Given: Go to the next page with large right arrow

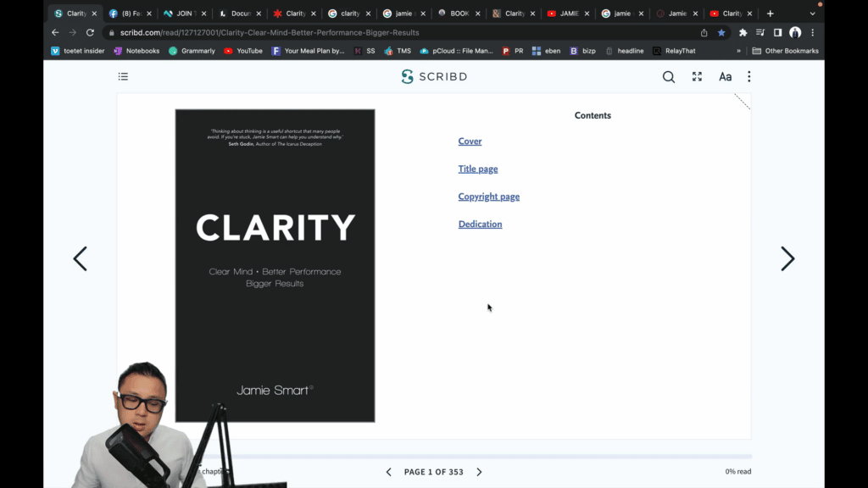Looking at the screenshot, I should click(x=787, y=258).
